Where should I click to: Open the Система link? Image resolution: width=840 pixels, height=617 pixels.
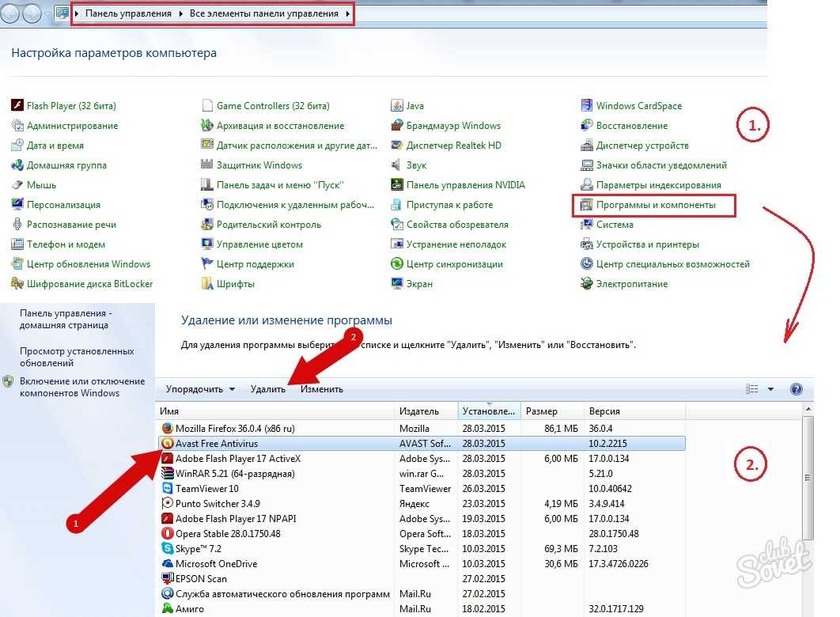tap(615, 225)
